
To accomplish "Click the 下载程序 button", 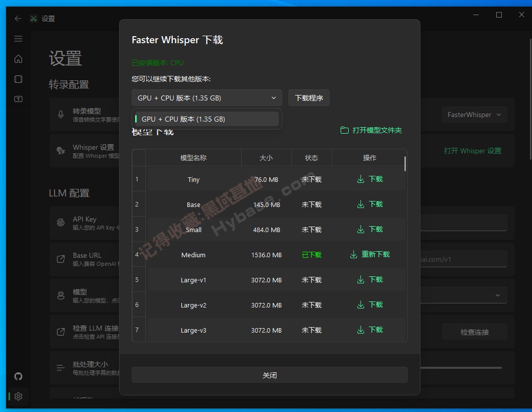I will click(309, 98).
